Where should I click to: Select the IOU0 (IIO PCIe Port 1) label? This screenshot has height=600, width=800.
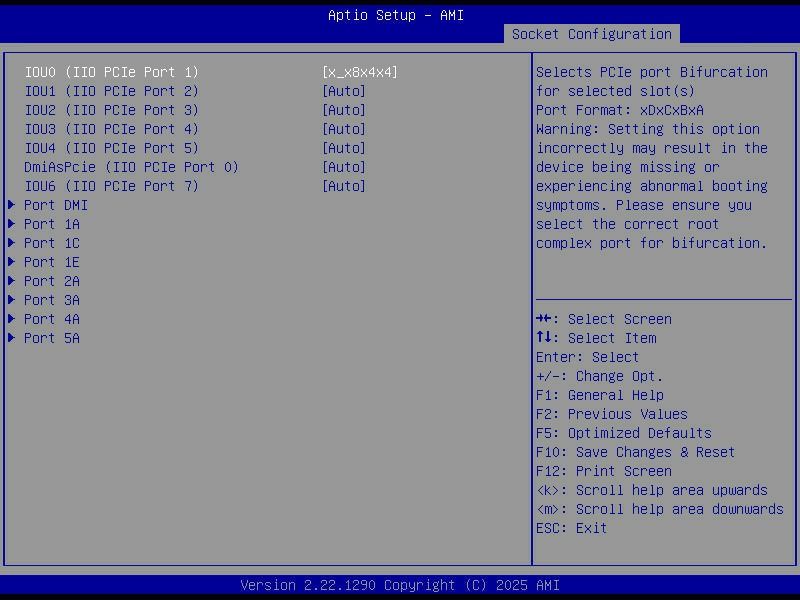coord(111,72)
